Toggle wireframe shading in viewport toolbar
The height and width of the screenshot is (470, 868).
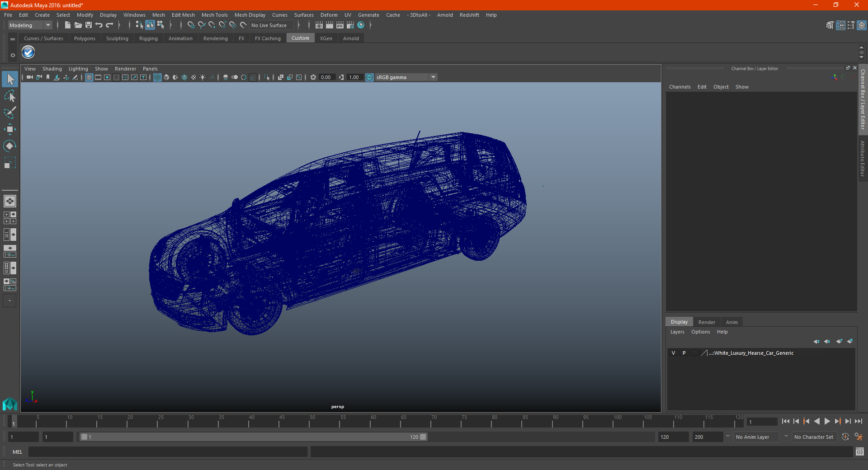(157, 77)
